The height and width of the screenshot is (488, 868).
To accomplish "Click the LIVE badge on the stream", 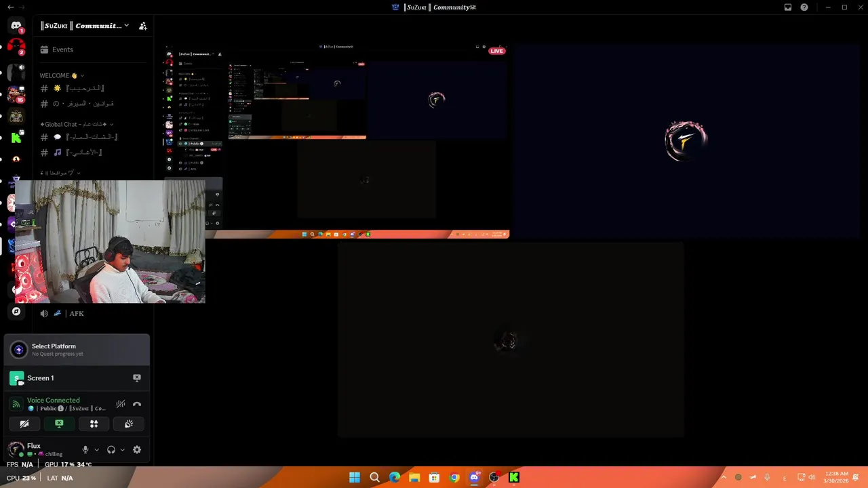I will (497, 51).
